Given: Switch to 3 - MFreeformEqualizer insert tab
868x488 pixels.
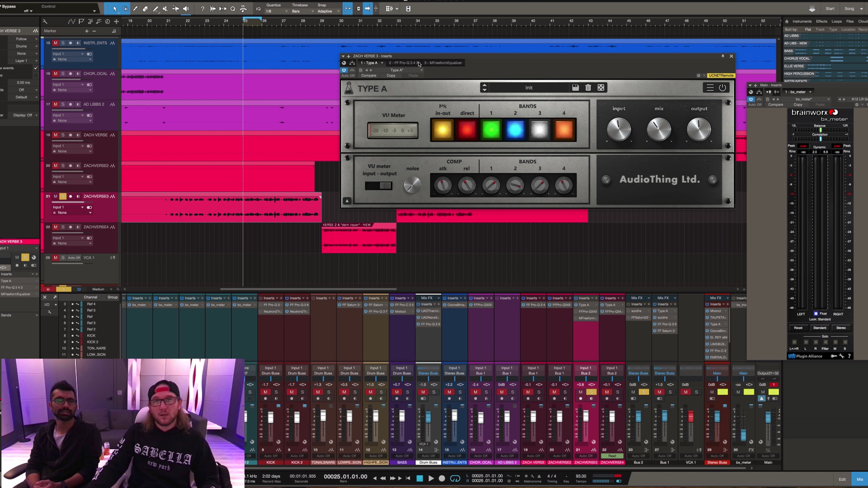Looking at the screenshot, I should [x=443, y=63].
